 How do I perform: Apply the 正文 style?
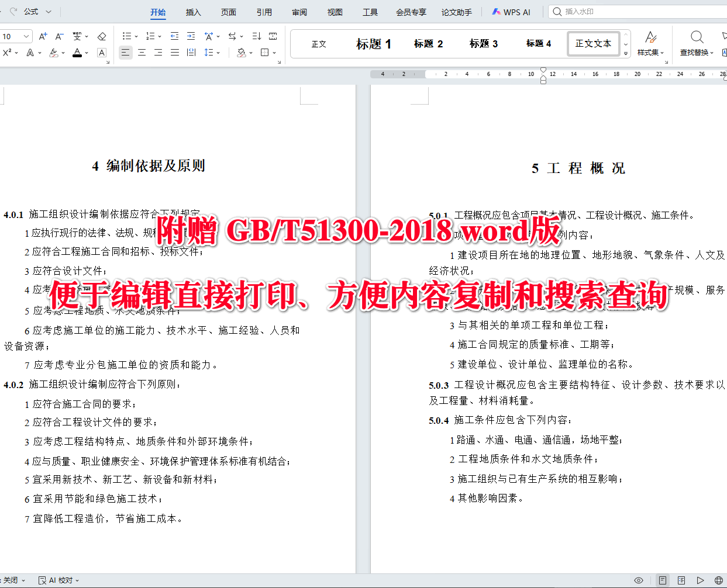(x=319, y=44)
